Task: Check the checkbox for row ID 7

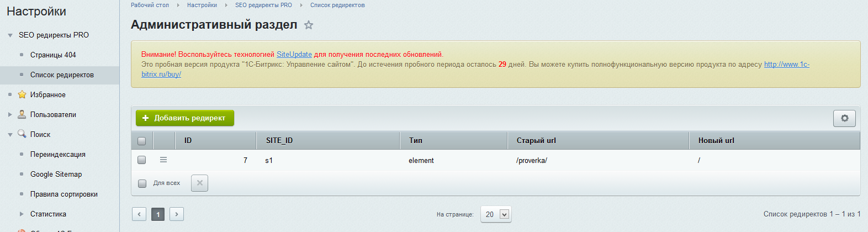Action: [x=142, y=160]
